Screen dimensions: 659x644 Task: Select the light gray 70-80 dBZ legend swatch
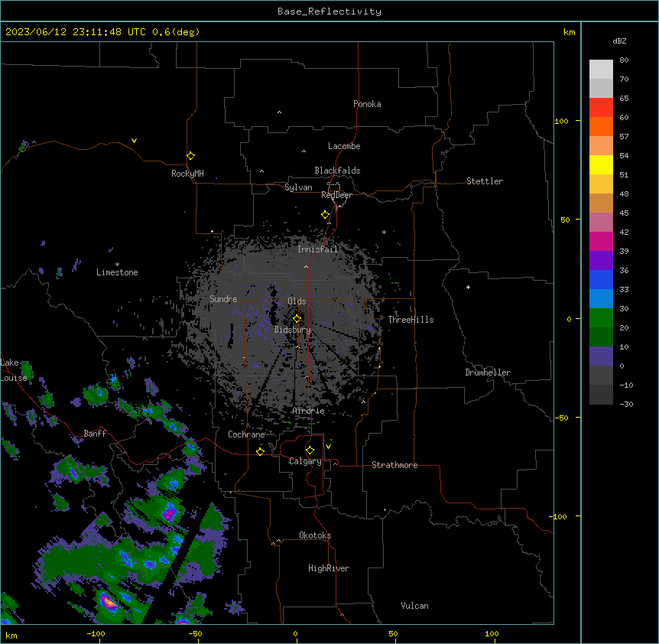click(x=601, y=69)
